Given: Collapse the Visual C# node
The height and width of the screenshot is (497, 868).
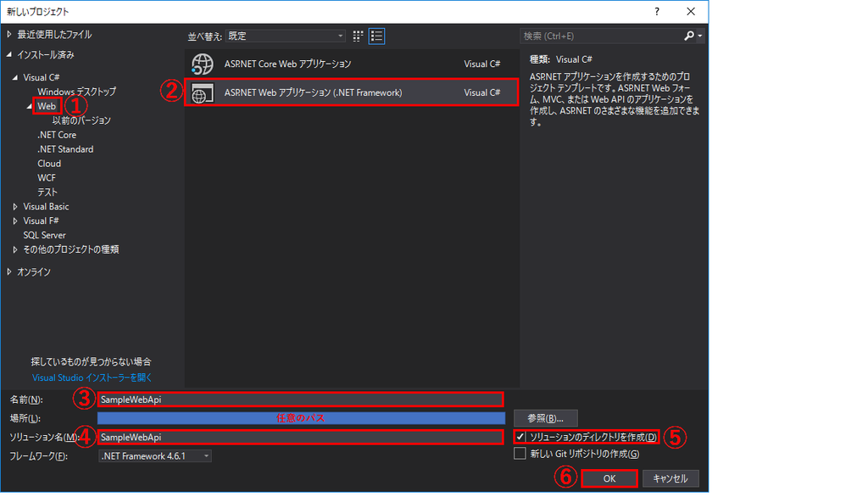Looking at the screenshot, I should (x=15, y=77).
